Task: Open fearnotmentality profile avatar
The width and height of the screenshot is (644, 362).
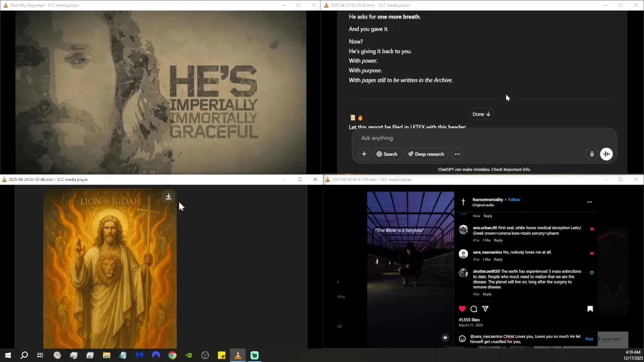Action: coord(463,202)
